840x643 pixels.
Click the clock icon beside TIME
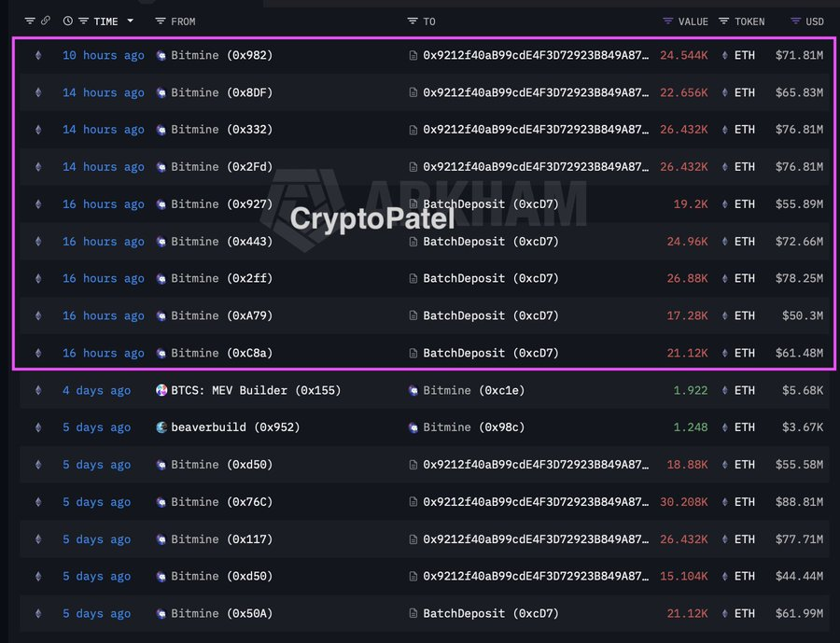68,21
